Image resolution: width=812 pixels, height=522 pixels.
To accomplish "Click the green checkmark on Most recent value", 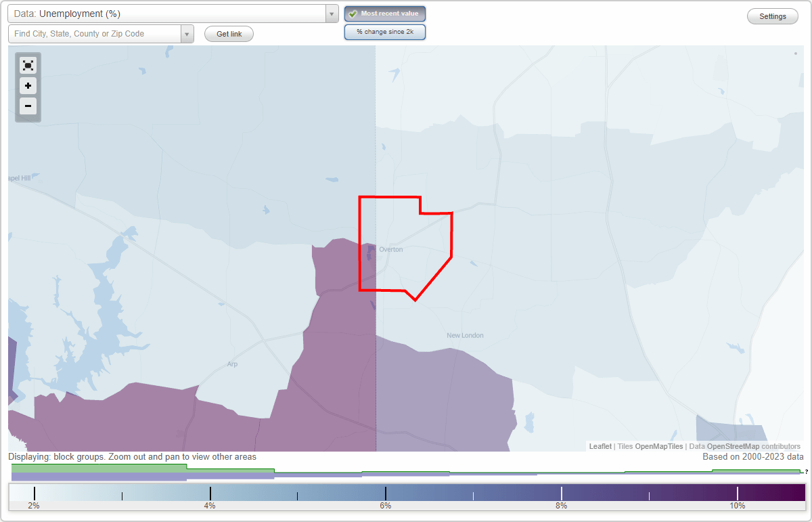I will click(354, 13).
